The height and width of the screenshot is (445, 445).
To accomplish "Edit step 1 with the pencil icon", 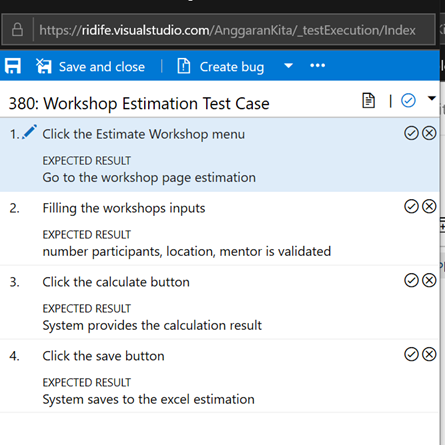I will [x=29, y=132].
